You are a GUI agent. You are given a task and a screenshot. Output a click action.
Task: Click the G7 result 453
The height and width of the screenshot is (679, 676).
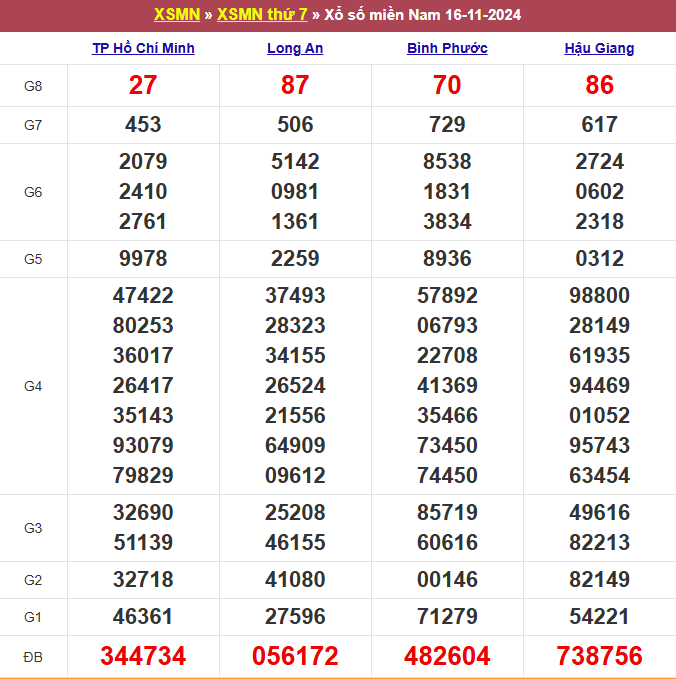143,125
